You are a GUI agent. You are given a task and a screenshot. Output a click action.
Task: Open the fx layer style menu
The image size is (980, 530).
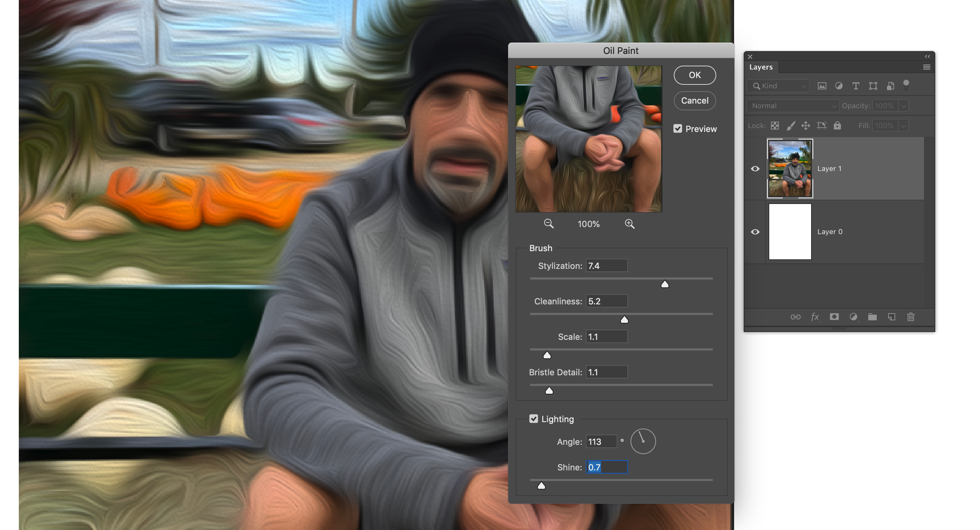tap(815, 317)
